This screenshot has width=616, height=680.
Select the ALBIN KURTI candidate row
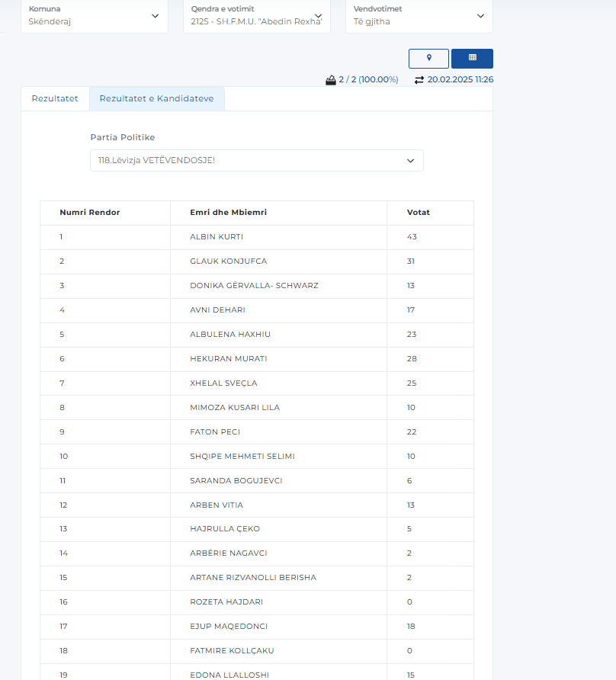(x=217, y=237)
